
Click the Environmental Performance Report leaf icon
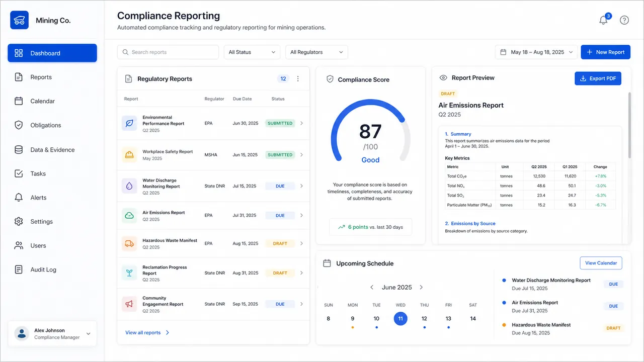pos(129,123)
